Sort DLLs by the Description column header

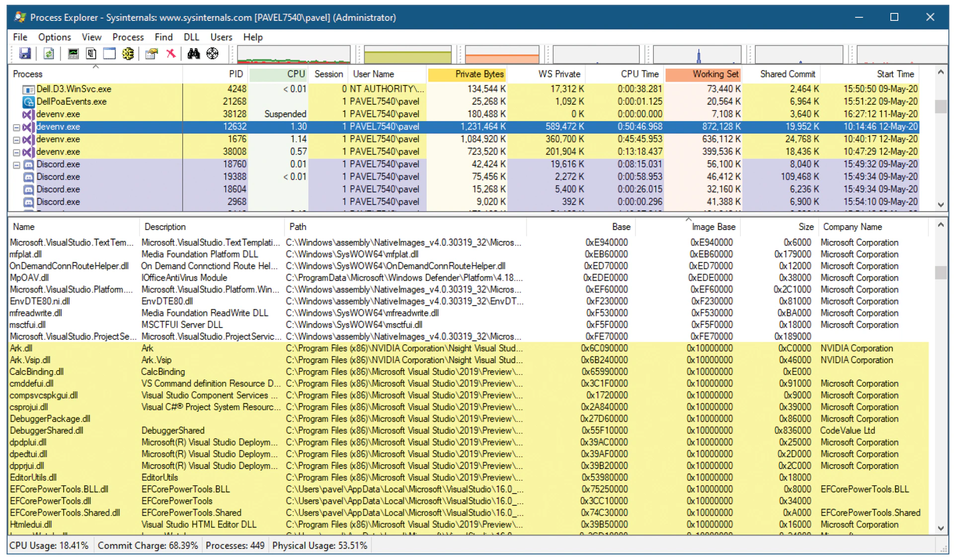point(212,227)
